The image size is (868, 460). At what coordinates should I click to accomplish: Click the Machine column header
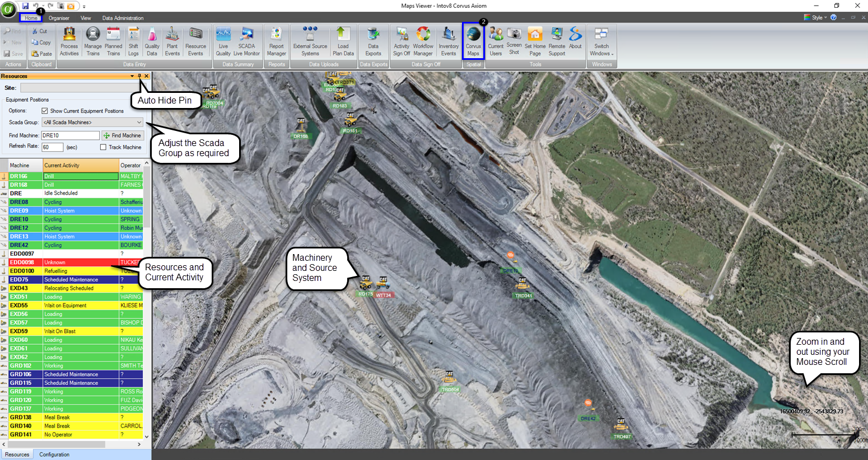click(25, 165)
